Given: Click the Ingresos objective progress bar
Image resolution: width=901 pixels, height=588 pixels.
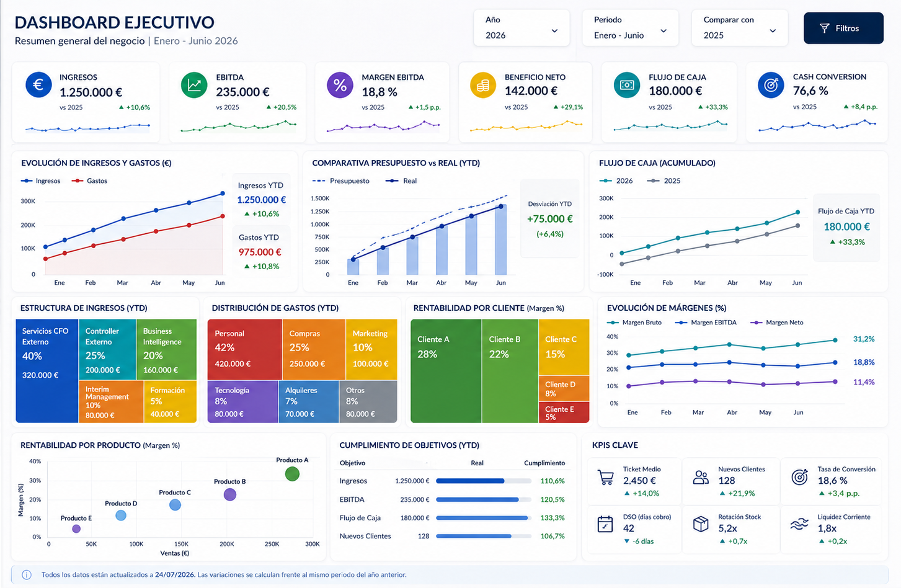Looking at the screenshot, I should point(484,481).
